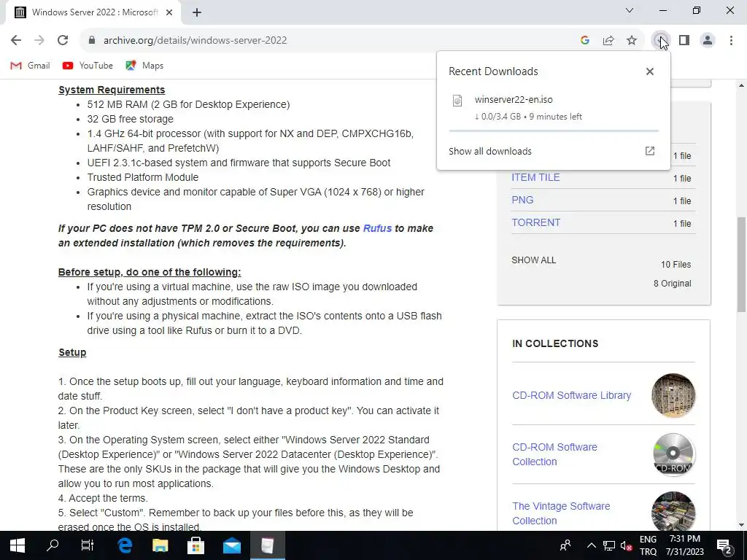
Task: Open PNG download option
Action: click(522, 200)
